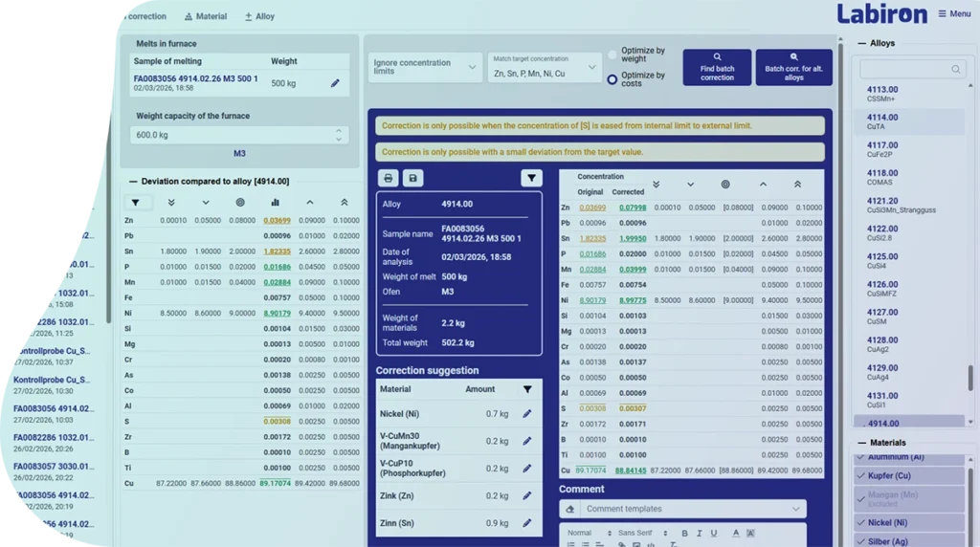Screen dimensions: 980x547
Task: Select the Optimize by weight option
Action: 612,55
